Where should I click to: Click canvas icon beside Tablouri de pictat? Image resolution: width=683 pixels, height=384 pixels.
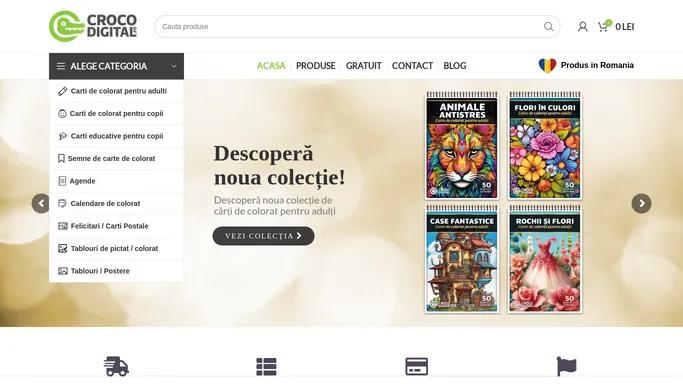coord(63,249)
